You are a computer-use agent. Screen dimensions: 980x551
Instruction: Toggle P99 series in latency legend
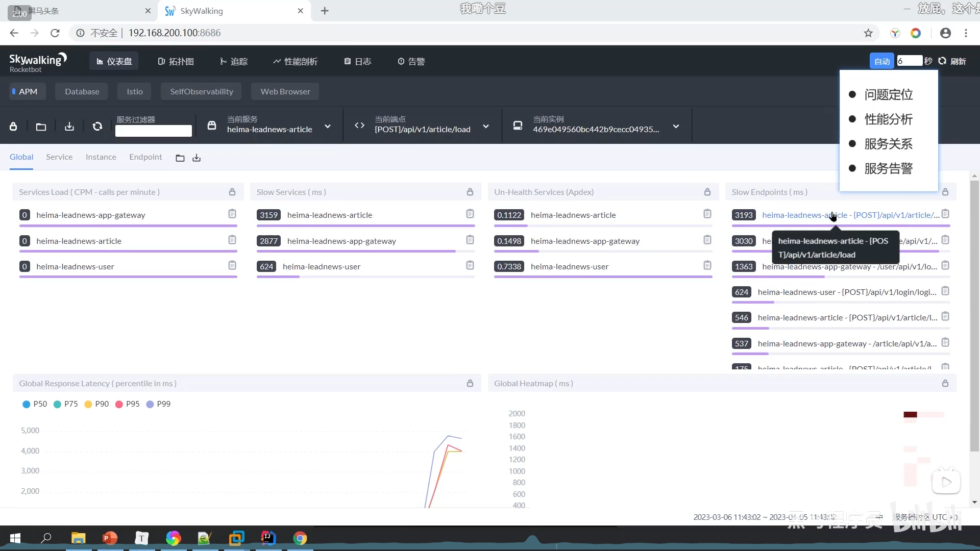click(x=158, y=404)
